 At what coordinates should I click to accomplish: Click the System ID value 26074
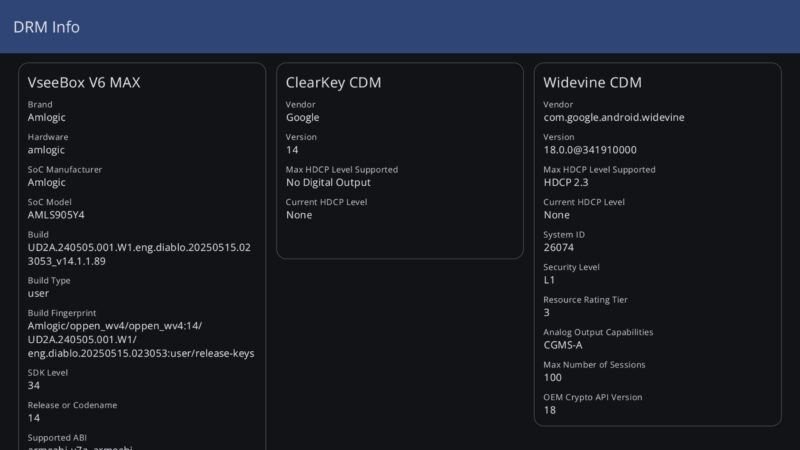click(x=559, y=247)
